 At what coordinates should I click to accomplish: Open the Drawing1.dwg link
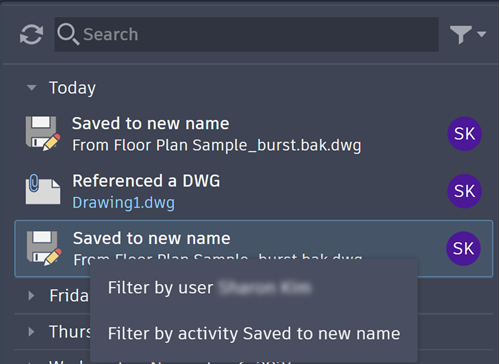pyautogui.click(x=123, y=203)
